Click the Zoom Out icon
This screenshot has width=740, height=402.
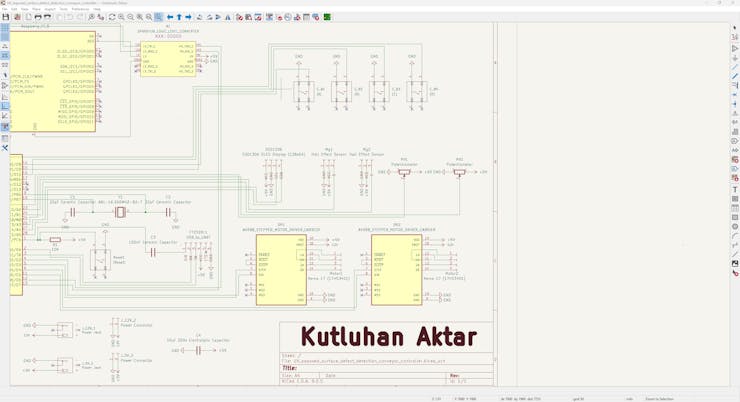coord(130,17)
